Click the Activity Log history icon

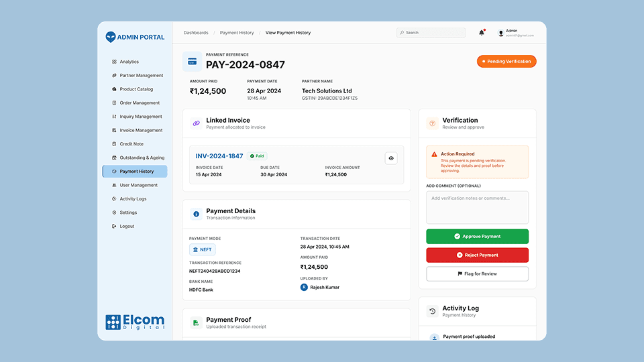click(x=433, y=311)
